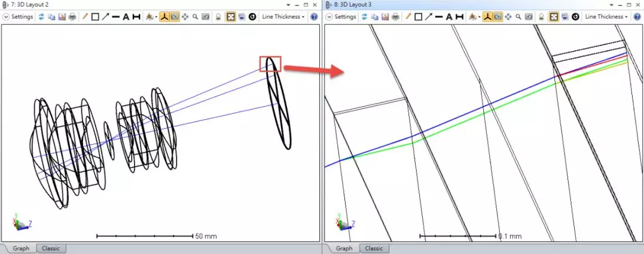644x254 pixels.
Task: Toggle rotate mode in 3D Layout 3
Action: point(498,17)
